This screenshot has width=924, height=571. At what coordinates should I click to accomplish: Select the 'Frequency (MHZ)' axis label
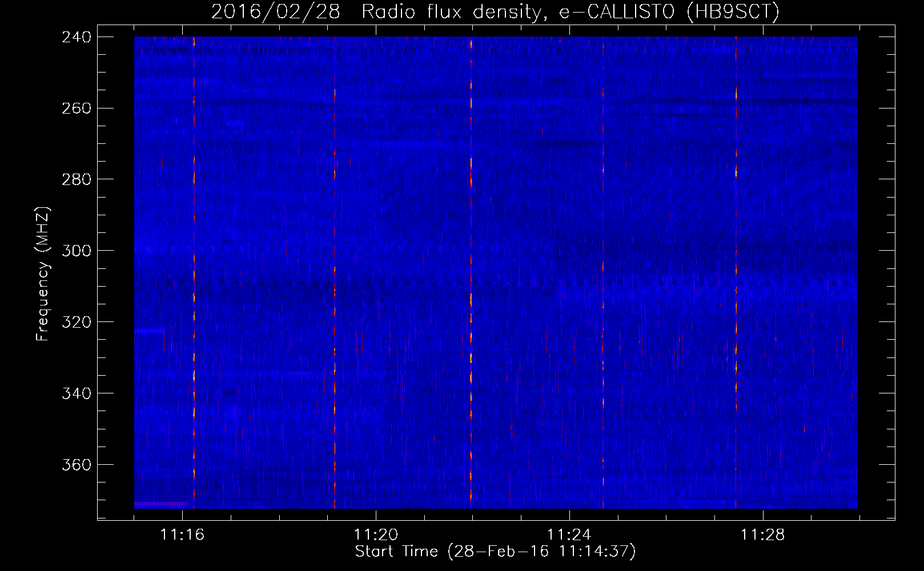point(43,274)
